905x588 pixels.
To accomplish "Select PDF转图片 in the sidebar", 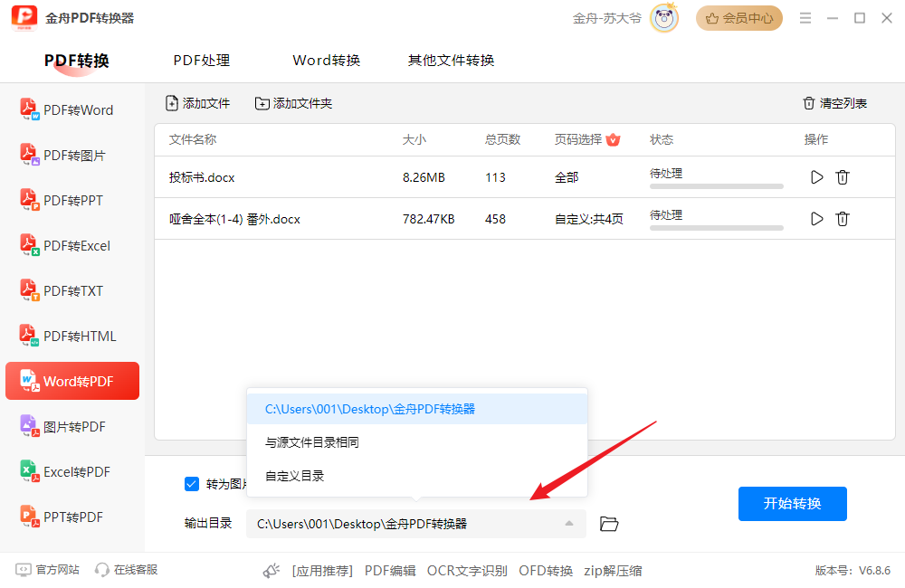I will [x=72, y=155].
